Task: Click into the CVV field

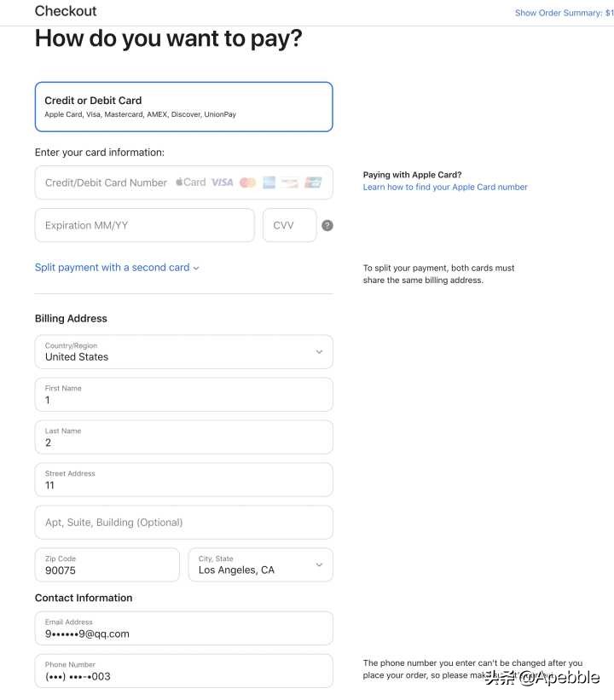Action: point(289,225)
